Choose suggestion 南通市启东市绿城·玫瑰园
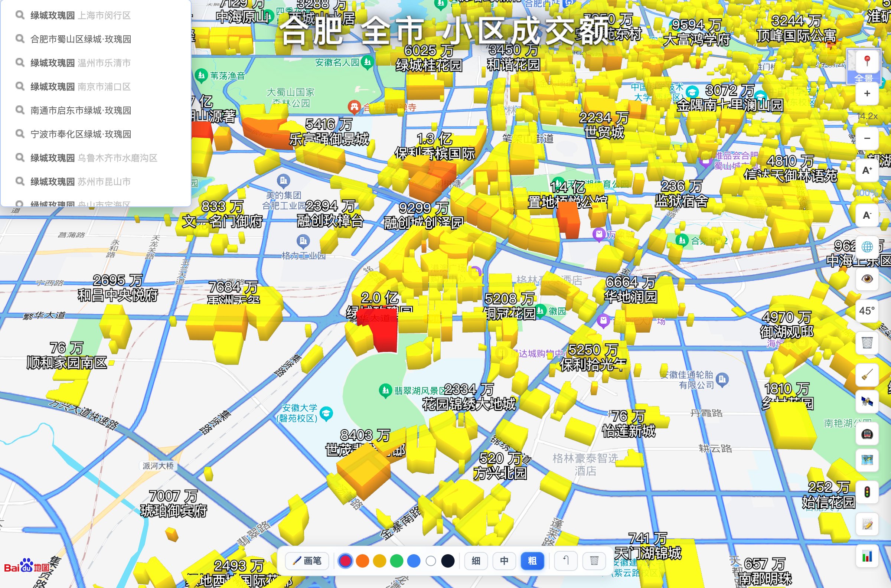Image resolution: width=891 pixels, height=588 pixels. coord(96,110)
